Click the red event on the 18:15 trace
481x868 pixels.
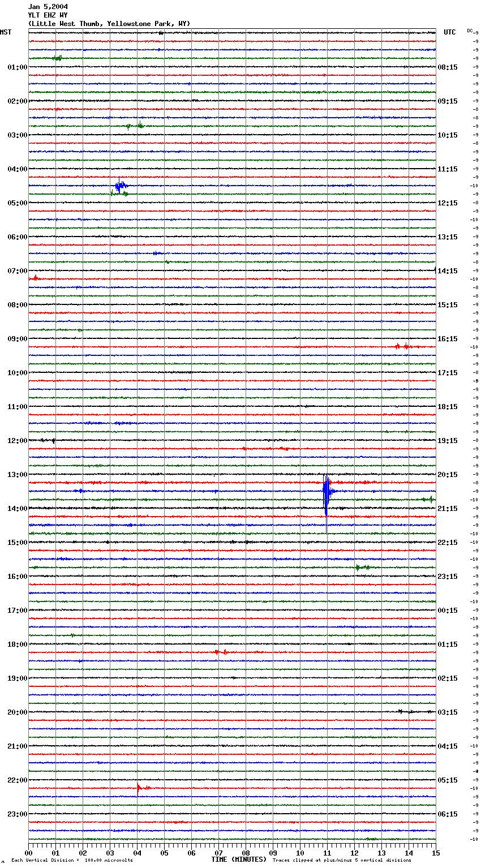click(x=221, y=652)
